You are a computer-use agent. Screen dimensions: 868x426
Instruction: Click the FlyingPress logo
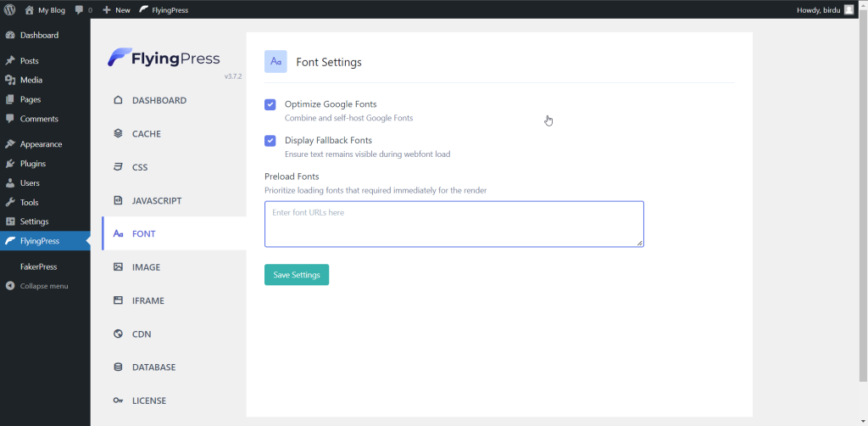(x=164, y=58)
